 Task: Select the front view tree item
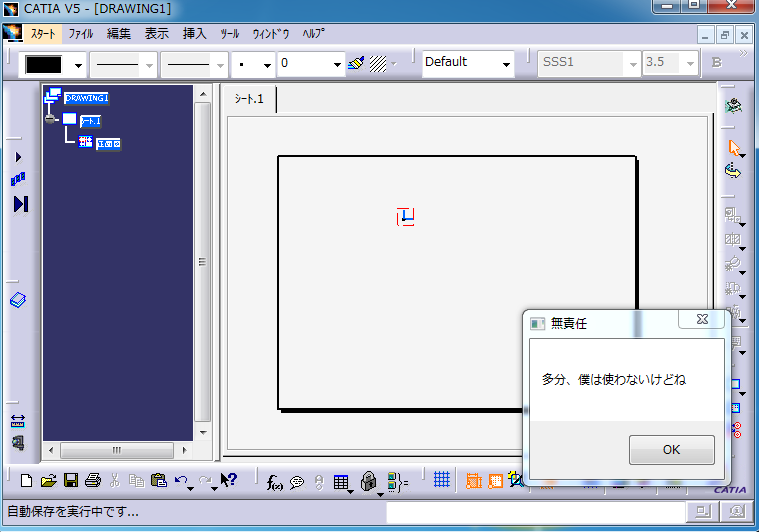[108, 144]
